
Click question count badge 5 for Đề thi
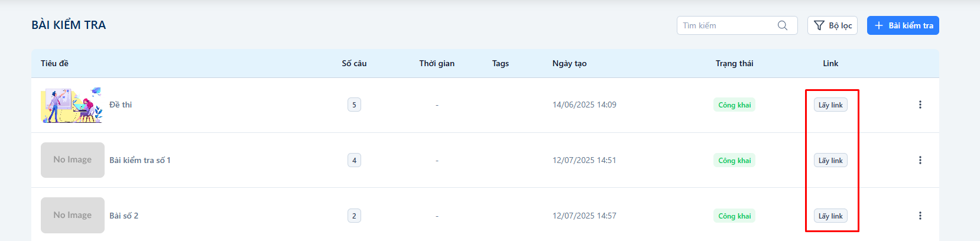(x=354, y=105)
